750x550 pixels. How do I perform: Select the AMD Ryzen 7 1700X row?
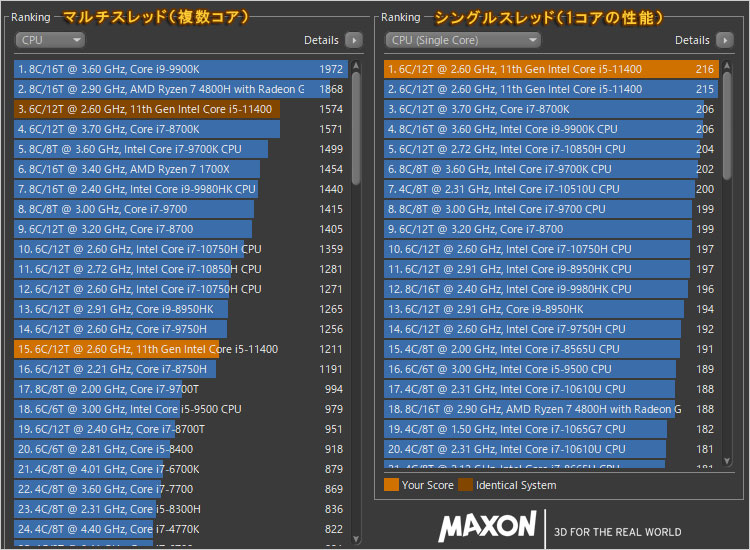(181, 169)
